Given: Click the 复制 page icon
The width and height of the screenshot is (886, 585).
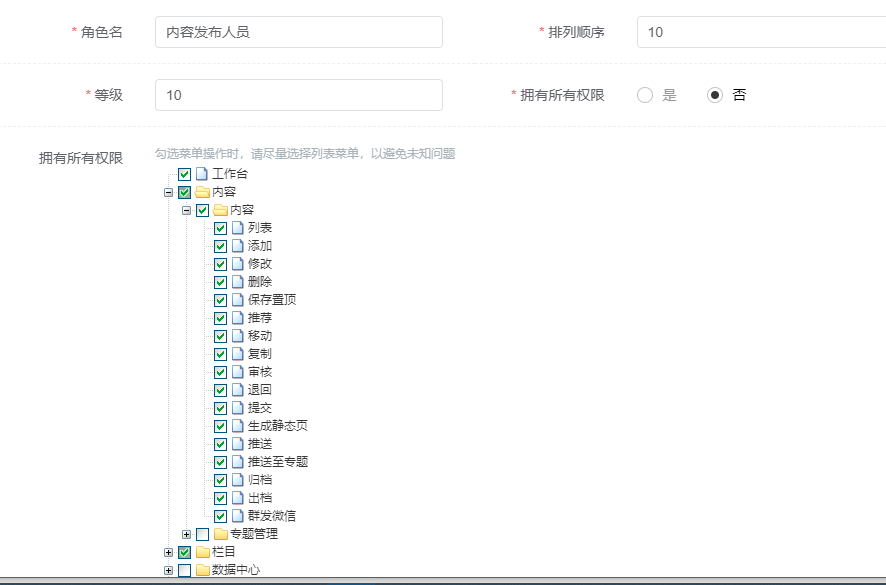Looking at the screenshot, I should click(x=237, y=354).
